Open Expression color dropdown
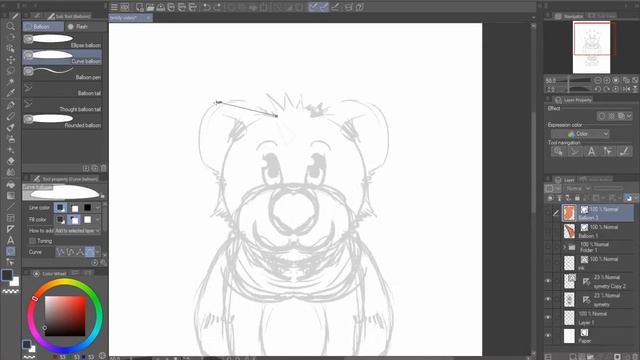The height and width of the screenshot is (360, 640). 580,134
